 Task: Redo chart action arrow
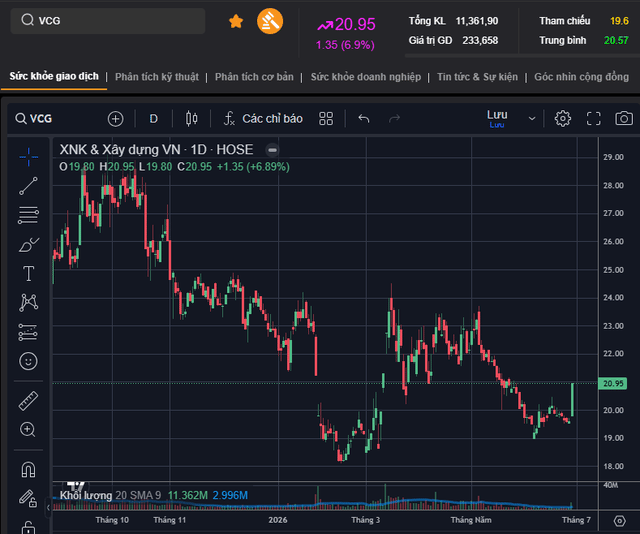point(394,119)
